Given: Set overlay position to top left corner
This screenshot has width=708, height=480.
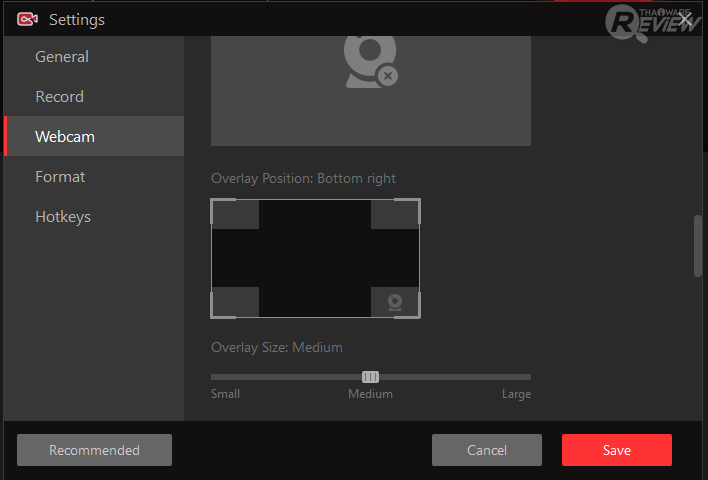Looking at the screenshot, I should click(x=236, y=214).
